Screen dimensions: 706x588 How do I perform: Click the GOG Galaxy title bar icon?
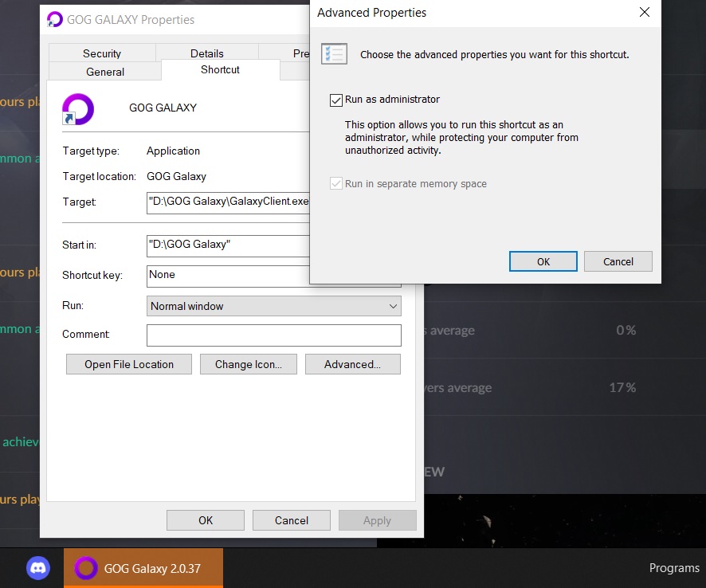click(55, 19)
